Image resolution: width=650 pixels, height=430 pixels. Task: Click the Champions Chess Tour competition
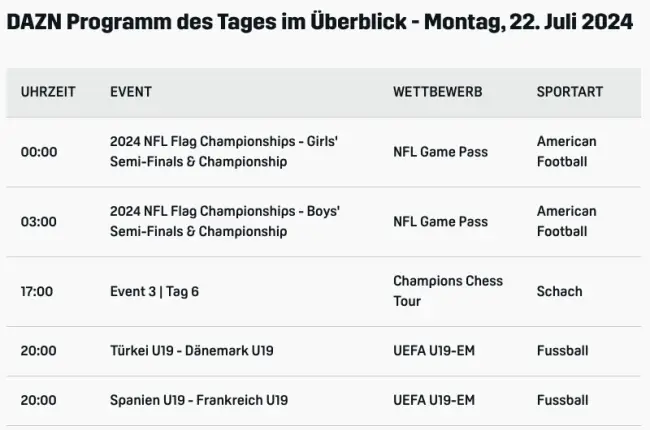(x=447, y=291)
